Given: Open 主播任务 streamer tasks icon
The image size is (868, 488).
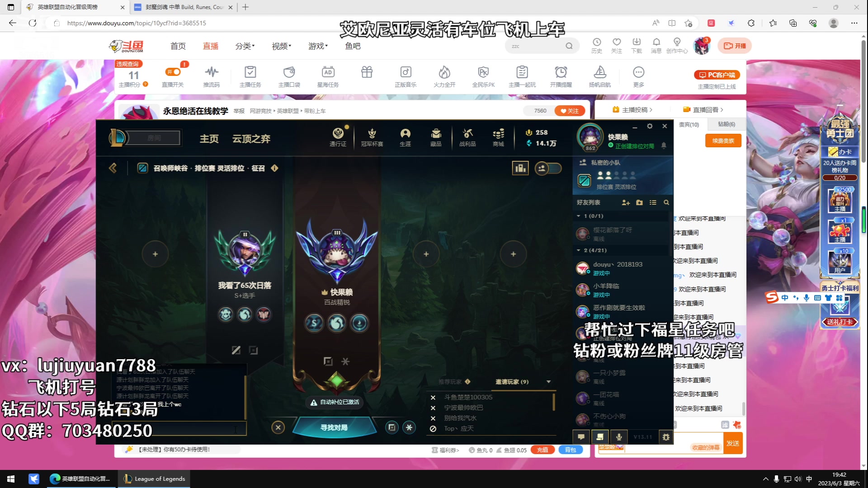Looking at the screenshot, I should pos(250,76).
